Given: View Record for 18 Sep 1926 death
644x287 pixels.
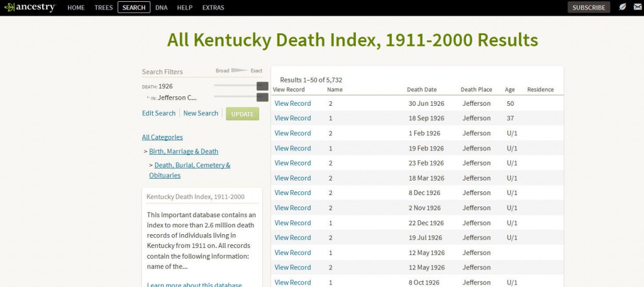Looking at the screenshot, I should coord(292,118).
